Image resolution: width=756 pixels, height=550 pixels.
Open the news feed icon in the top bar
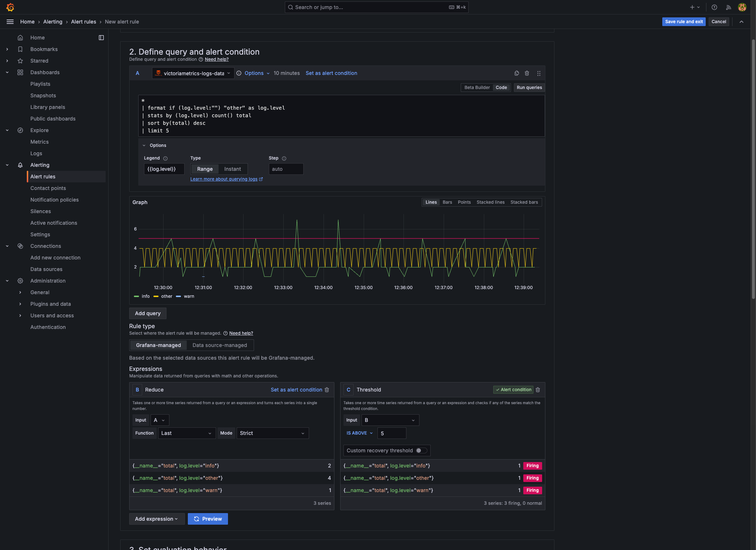point(728,7)
